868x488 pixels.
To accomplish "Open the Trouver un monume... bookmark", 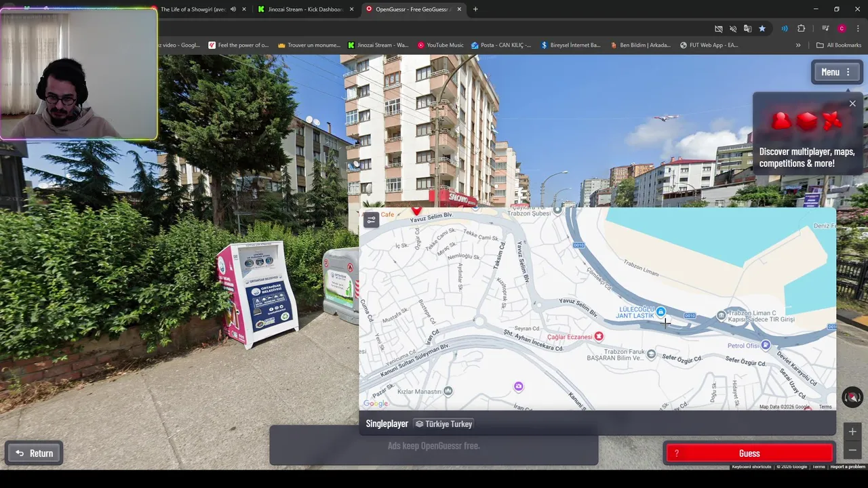I will (x=309, y=45).
